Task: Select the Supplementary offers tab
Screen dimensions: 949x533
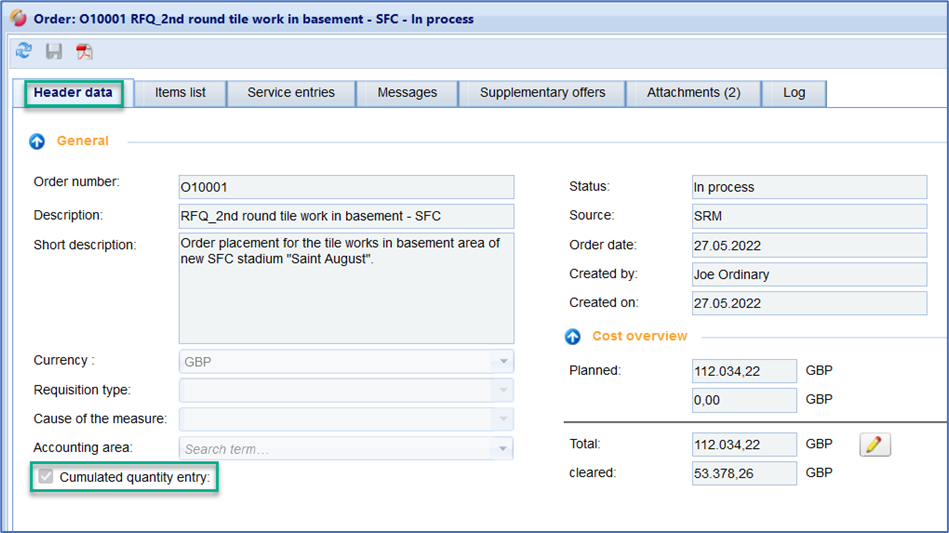Action: point(542,93)
